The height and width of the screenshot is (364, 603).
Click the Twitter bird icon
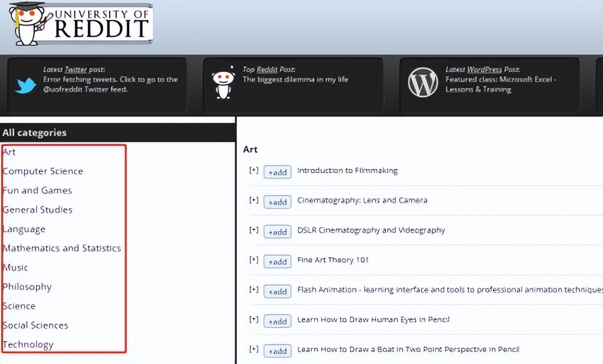point(26,86)
